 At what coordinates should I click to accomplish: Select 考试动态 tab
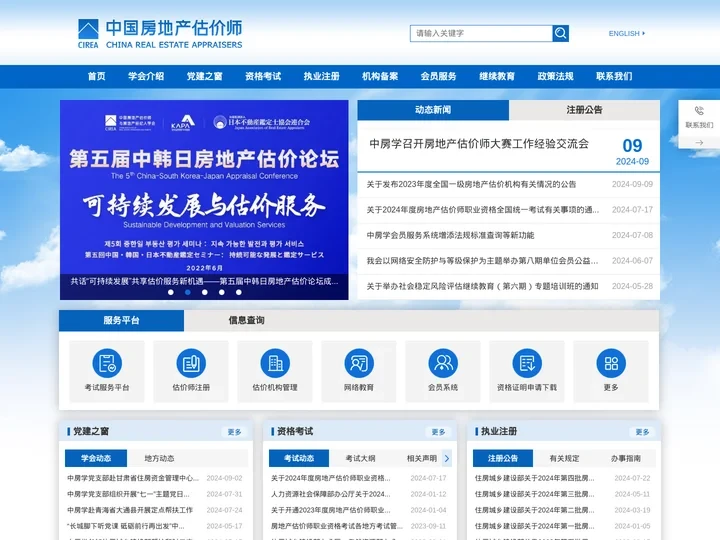coord(299,458)
